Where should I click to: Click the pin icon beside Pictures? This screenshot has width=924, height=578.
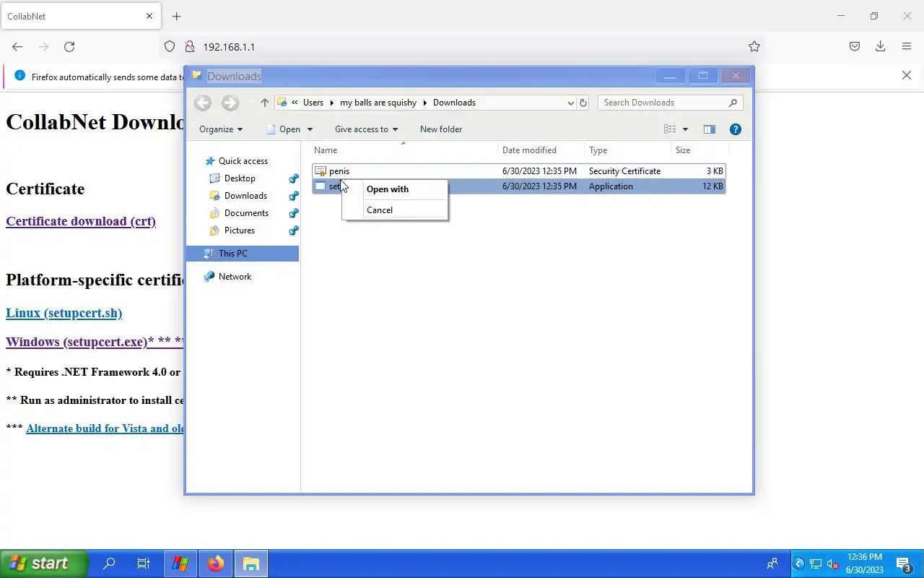point(293,230)
